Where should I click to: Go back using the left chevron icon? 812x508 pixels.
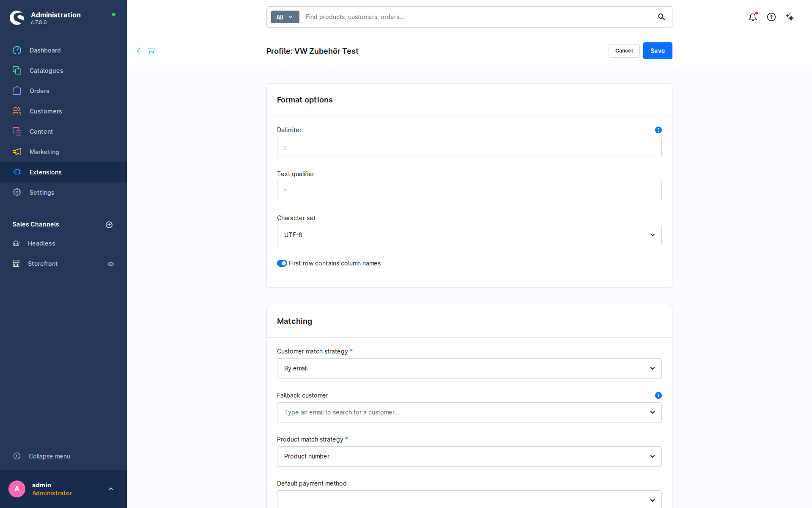click(x=139, y=51)
